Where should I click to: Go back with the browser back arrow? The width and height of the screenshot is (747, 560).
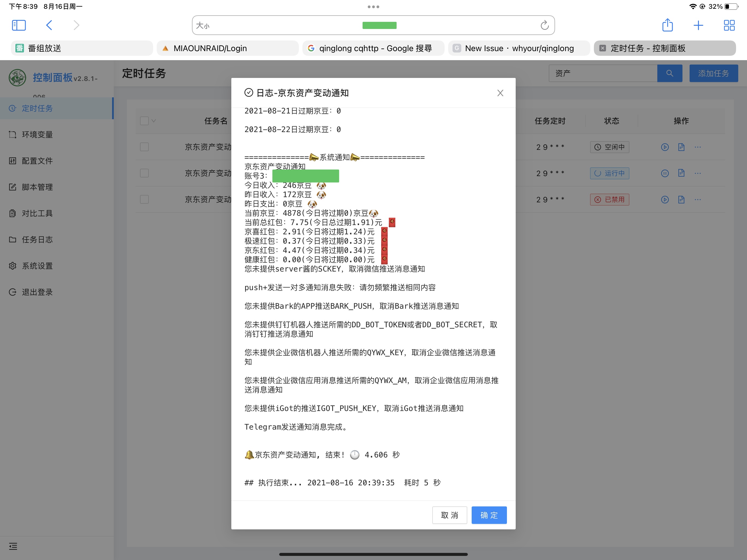[49, 25]
